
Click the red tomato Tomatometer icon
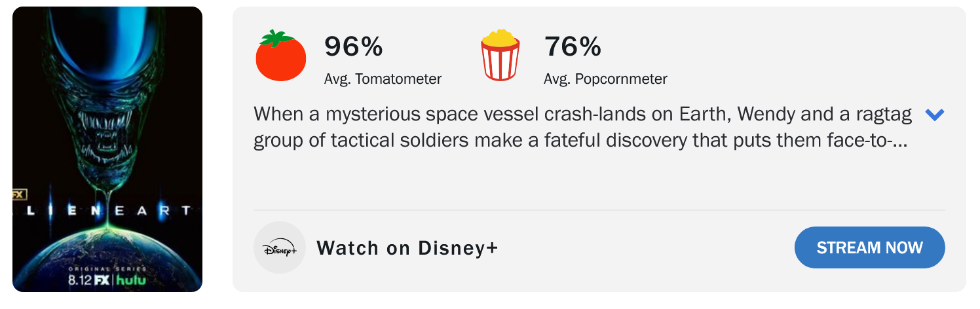coord(280,56)
